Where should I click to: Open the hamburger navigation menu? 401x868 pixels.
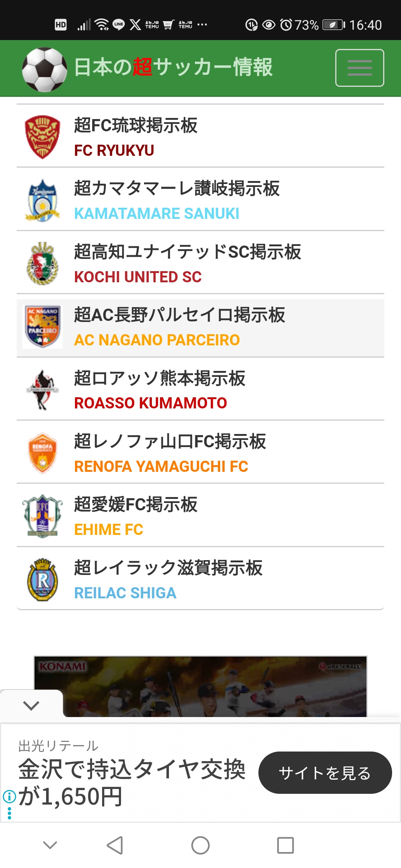359,68
